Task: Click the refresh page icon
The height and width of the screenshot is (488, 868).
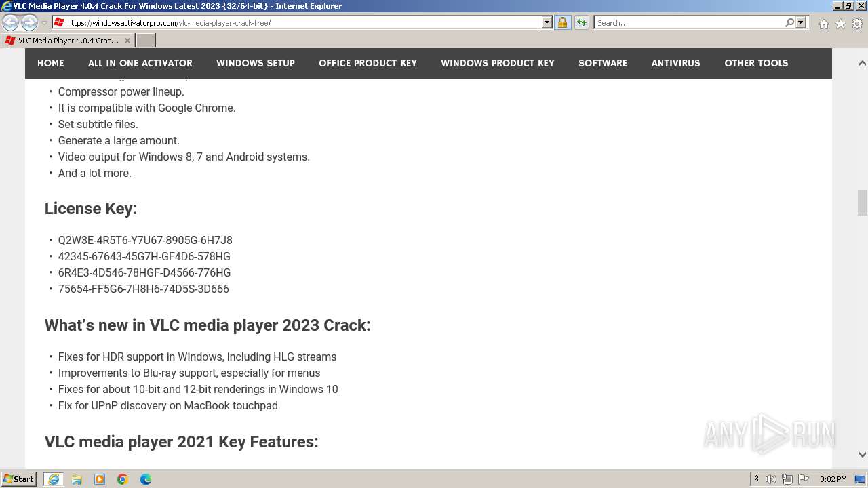Action: pos(581,23)
